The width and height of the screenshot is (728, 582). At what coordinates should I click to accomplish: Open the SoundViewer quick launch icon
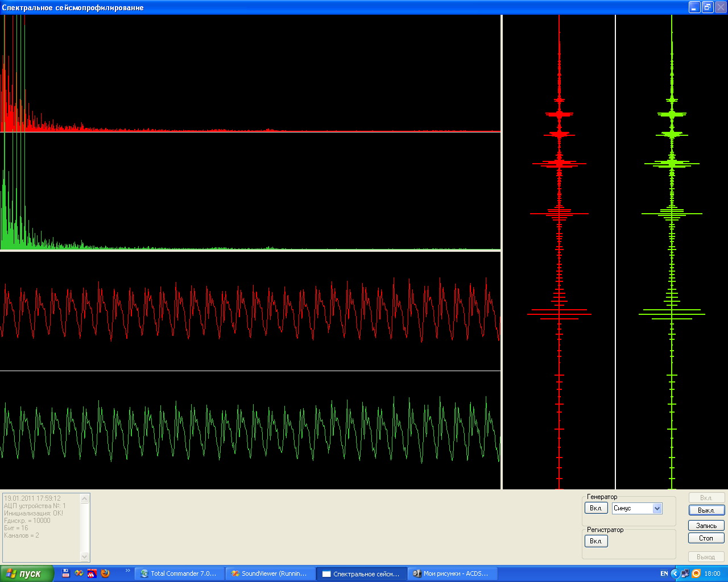point(79,573)
